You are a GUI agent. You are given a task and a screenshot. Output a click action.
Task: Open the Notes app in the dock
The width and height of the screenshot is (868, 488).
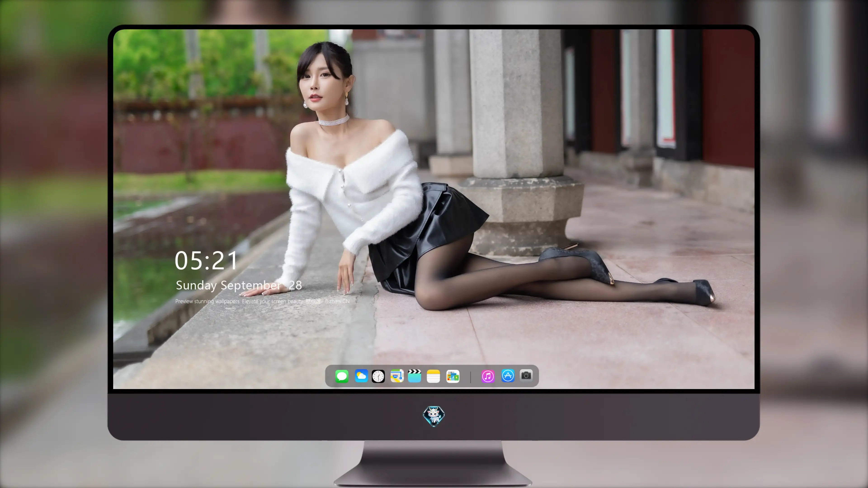433,376
